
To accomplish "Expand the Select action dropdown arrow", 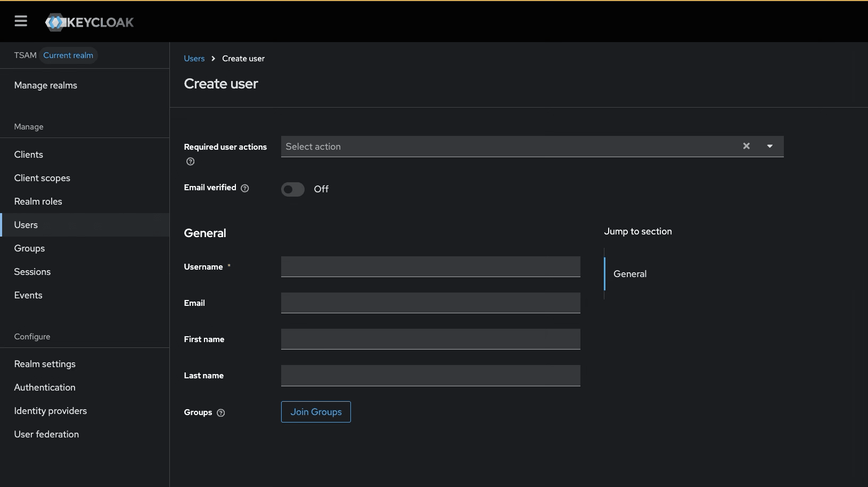I will (769, 146).
